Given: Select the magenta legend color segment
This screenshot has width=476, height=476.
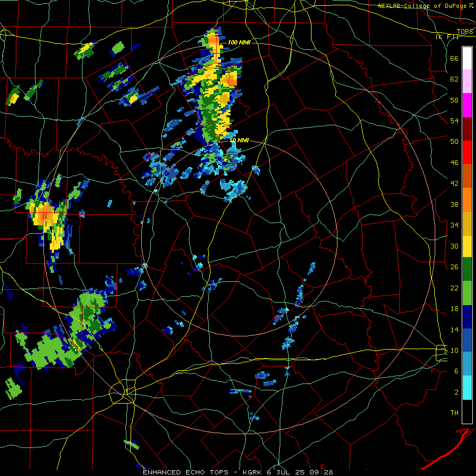Looking at the screenshot, I should point(467,105).
